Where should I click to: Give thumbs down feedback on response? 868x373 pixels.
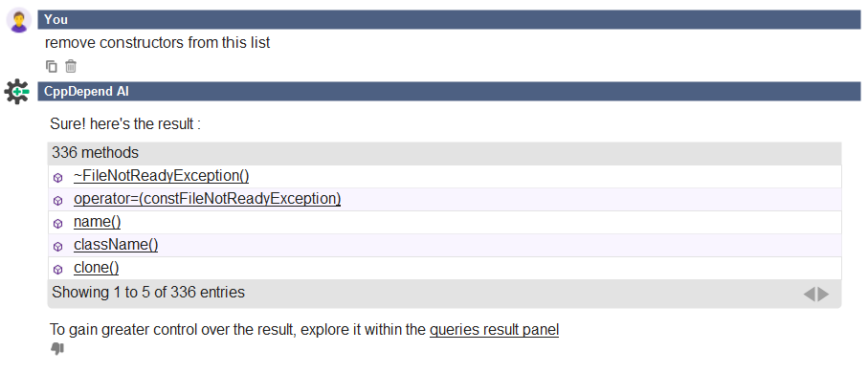coord(57,349)
